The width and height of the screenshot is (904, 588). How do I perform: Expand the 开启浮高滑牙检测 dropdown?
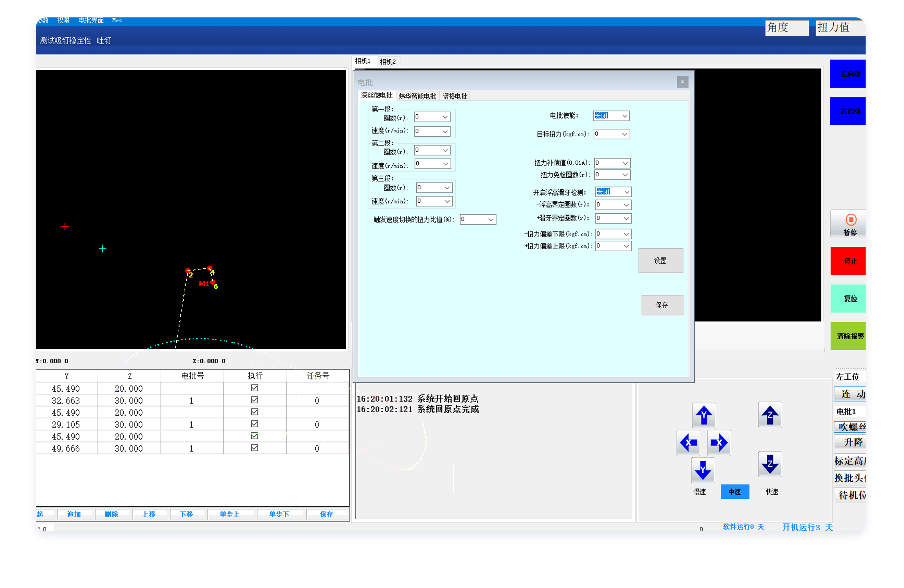pos(627,192)
